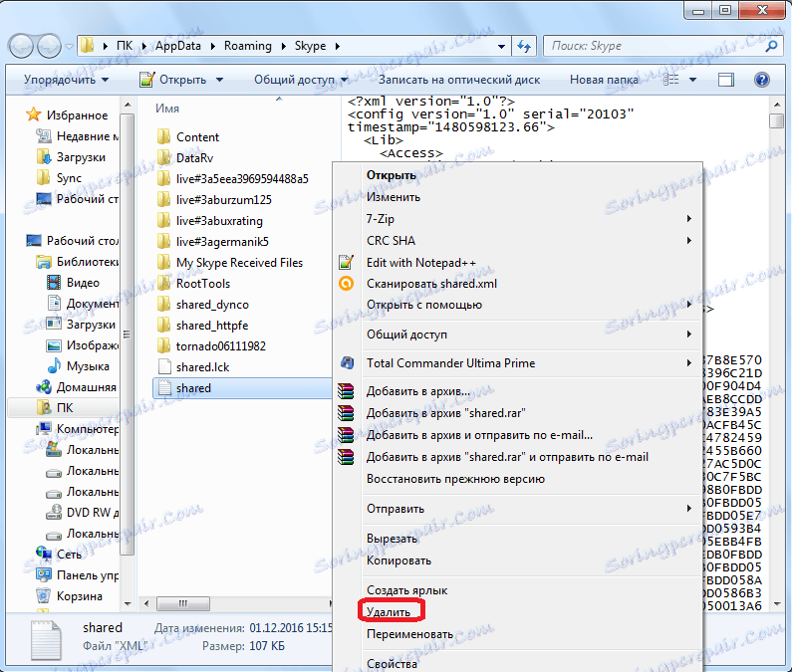Click the Корзина recycle bin icon
Image resolution: width=792 pixels, height=672 pixels.
coord(44,595)
